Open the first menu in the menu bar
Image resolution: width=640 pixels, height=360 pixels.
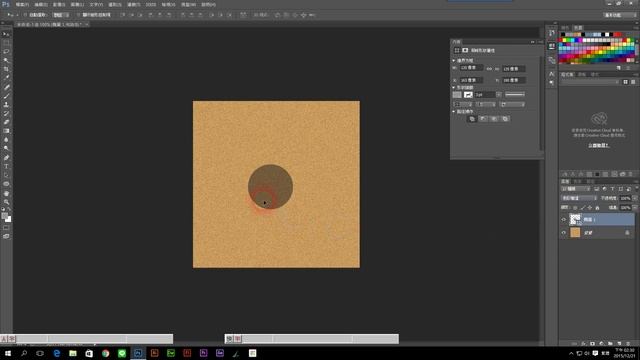[x=22, y=4]
